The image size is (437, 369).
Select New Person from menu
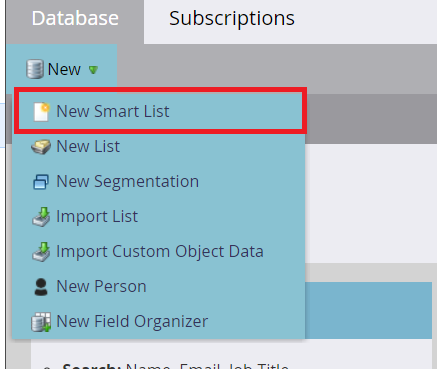click(159, 286)
